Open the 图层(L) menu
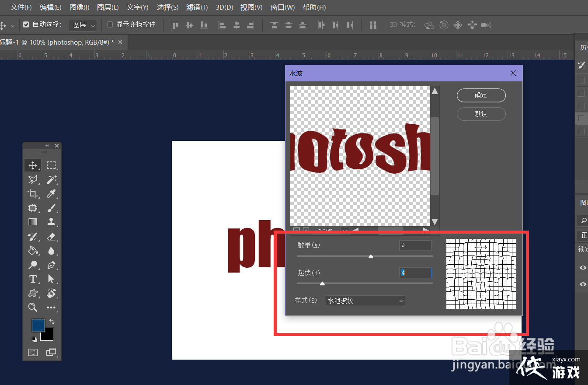The height and width of the screenshot is (385, 588). pyautogui.click(x=108, y=7)
